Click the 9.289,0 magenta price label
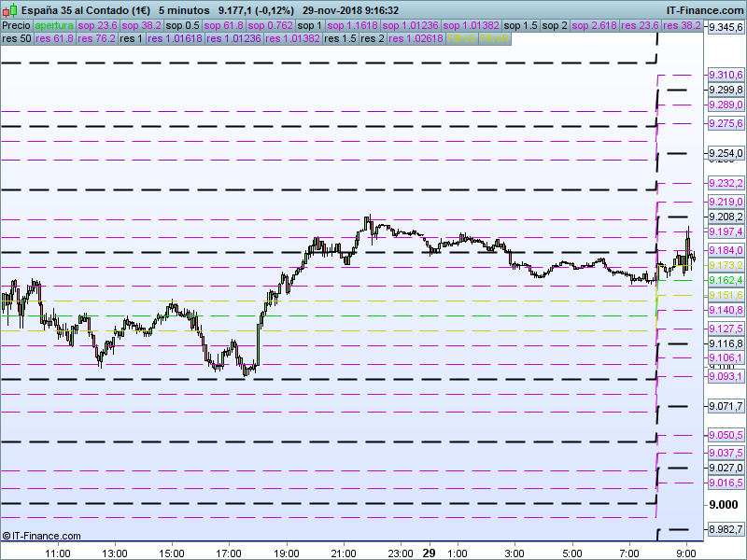747x560 pixels. [726, 105]
